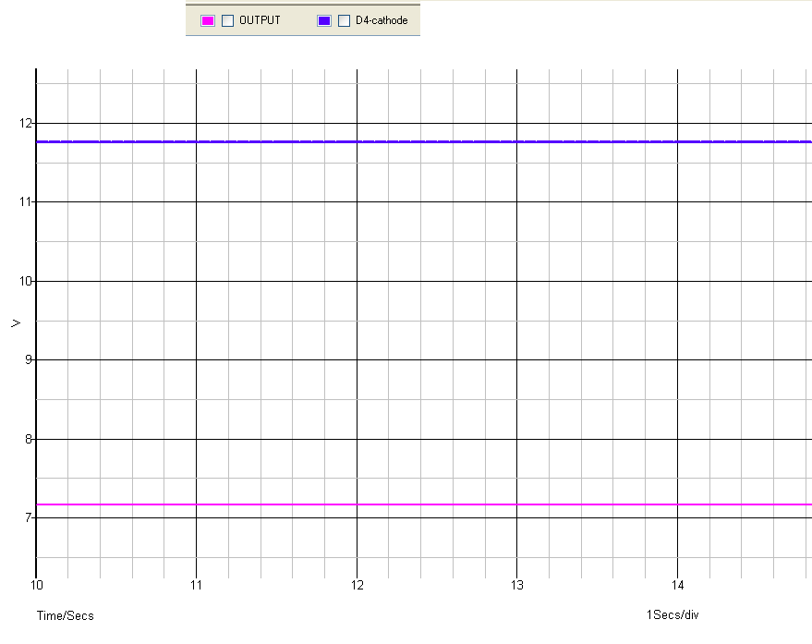Click the magenta OUTPUT waveform trace
812x644 pixels.
click(424, 504)
